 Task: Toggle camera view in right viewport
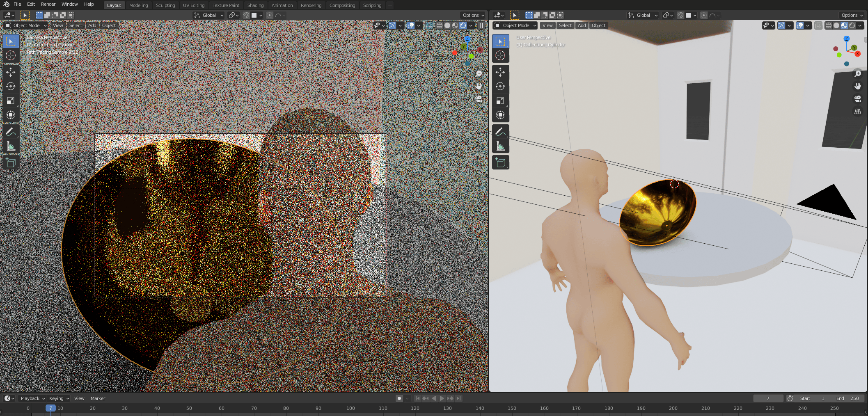pos(857,99)
